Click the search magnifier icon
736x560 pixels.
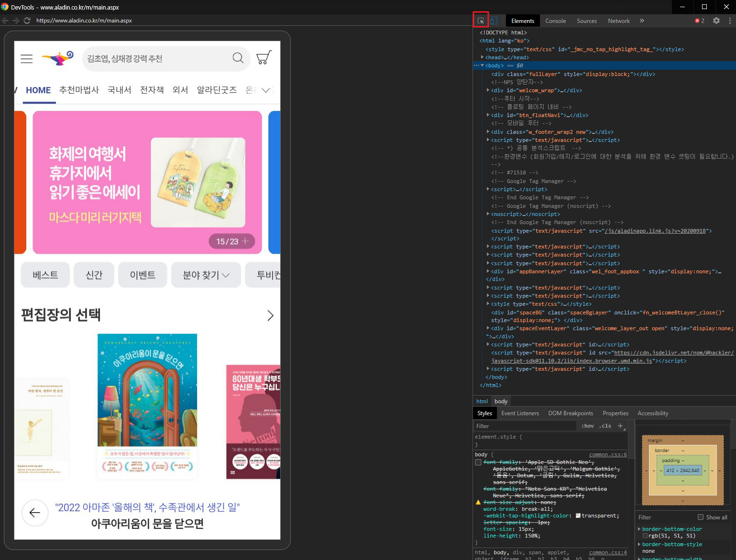(x=238, y=58)
